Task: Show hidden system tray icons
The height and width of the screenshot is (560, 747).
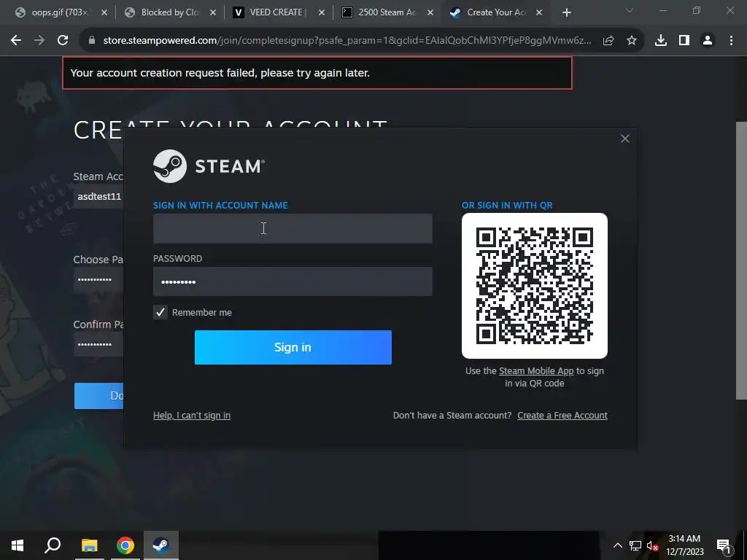Action: [617, 545]
